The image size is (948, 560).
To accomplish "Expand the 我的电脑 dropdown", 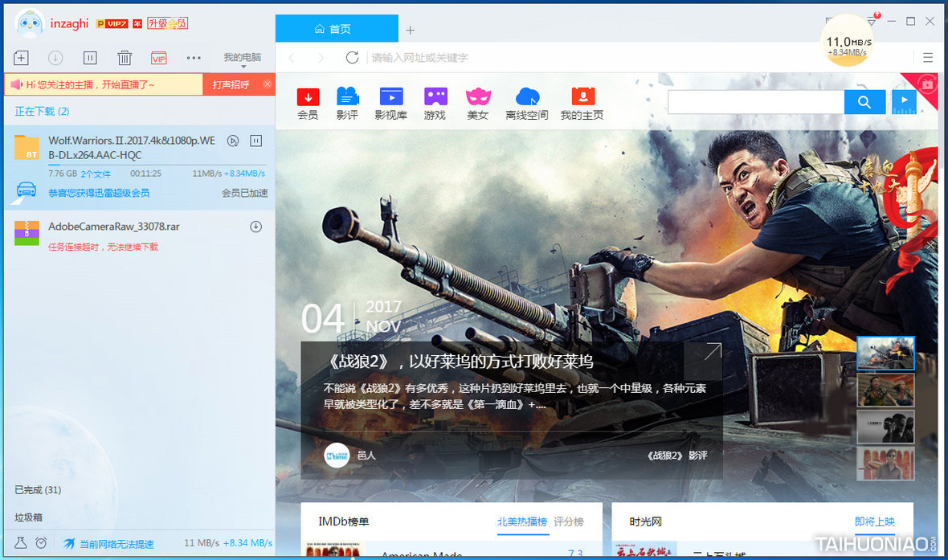I will [243, 59].
